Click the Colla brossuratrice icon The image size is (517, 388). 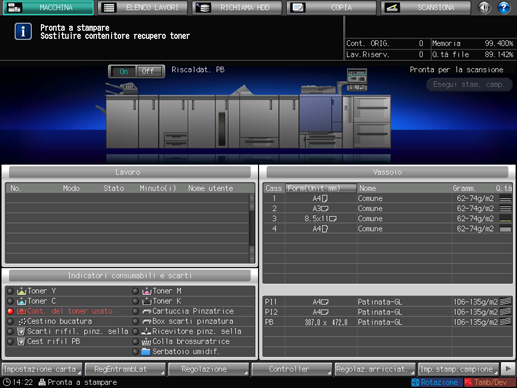[146, 341]
